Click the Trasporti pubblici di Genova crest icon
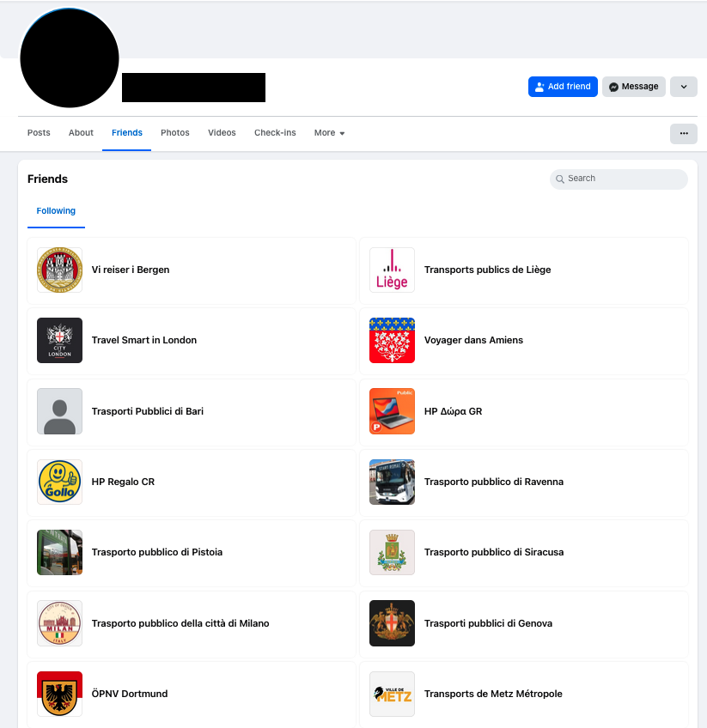707x728 pixels. [392, 623]
